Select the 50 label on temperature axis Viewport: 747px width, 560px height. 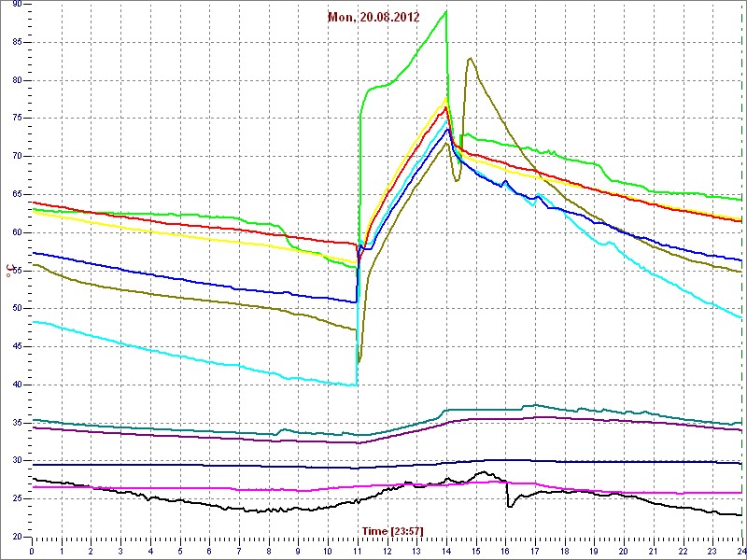tap(17, 309)
